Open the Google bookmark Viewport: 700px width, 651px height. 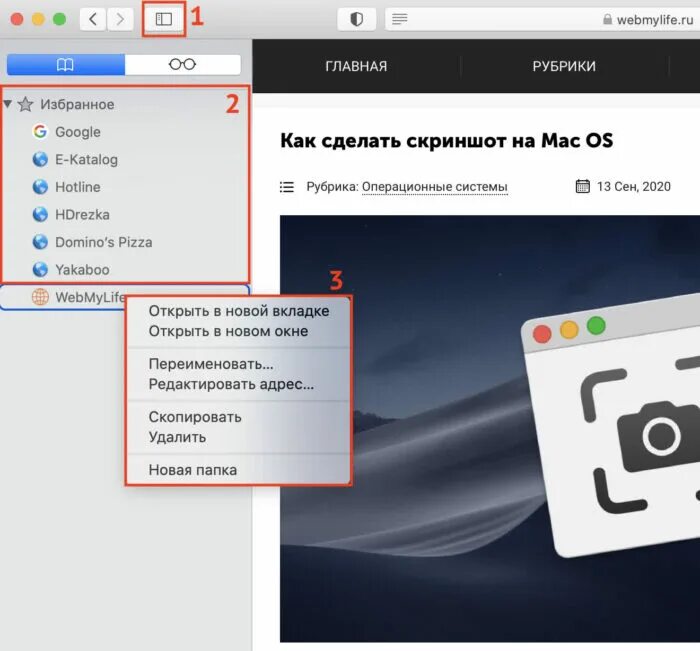[78, 132]
